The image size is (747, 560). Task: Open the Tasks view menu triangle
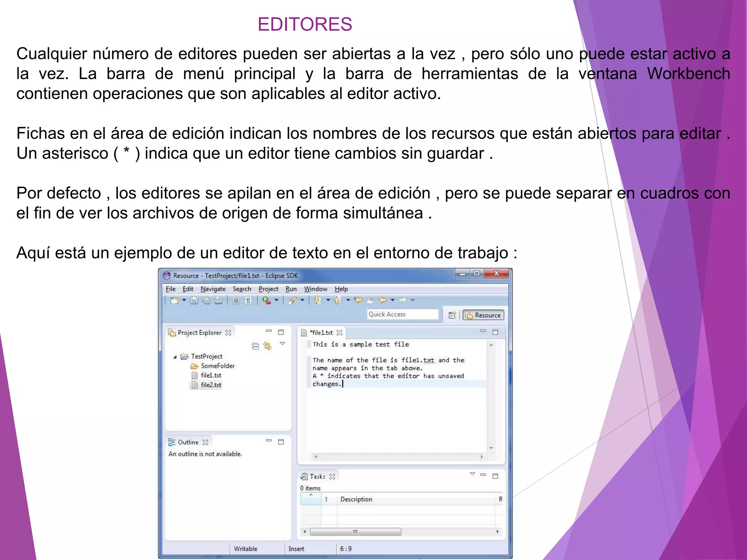pos(472,474)
